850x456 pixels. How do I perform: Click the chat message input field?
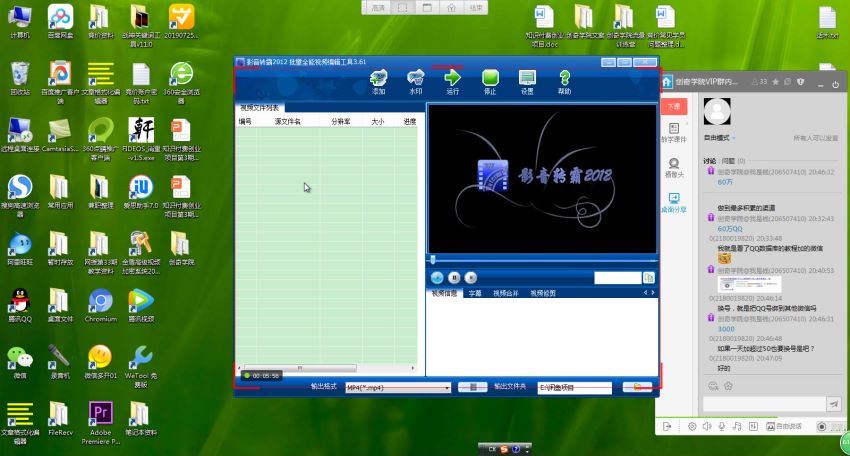(x=764, y=404)
